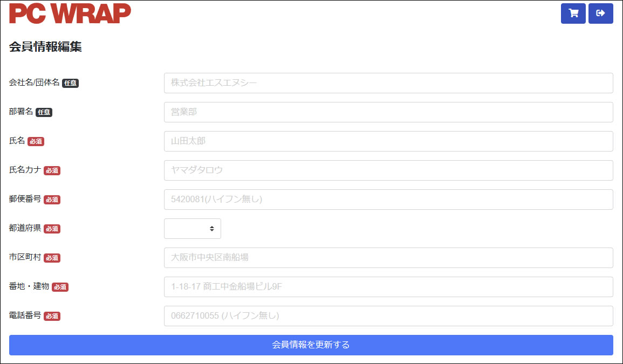The width and height of the screenshot is (623, 364).
Task: Click the logout arrow icon button
Action: [600, 13]
